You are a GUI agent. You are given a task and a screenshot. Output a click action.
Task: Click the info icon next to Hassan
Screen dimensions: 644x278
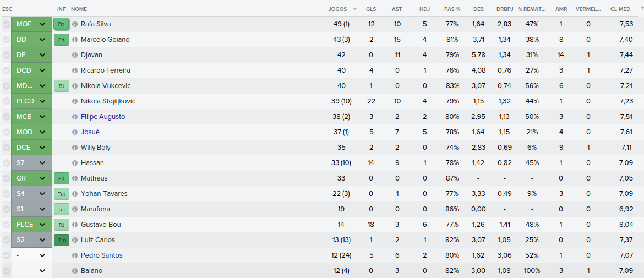(x=75, y=163)
